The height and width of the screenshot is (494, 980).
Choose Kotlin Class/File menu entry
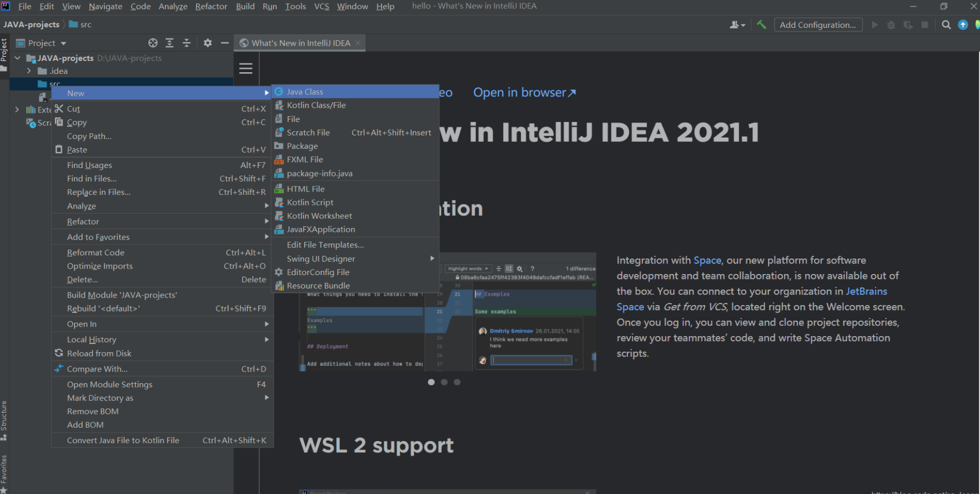click(355, 105)
